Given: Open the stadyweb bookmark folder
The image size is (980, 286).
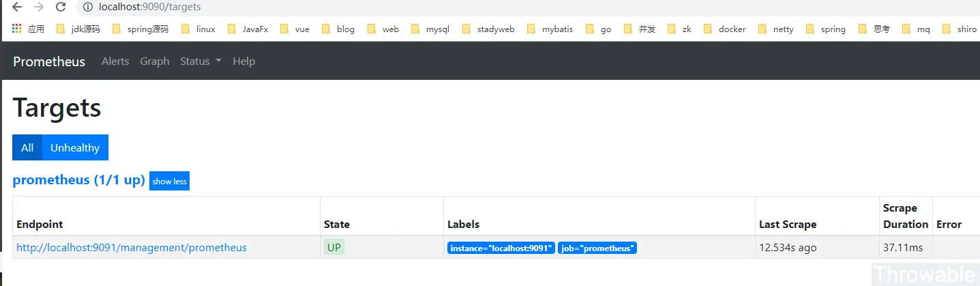Looking at the screenshot, I should tap(488, 29).
